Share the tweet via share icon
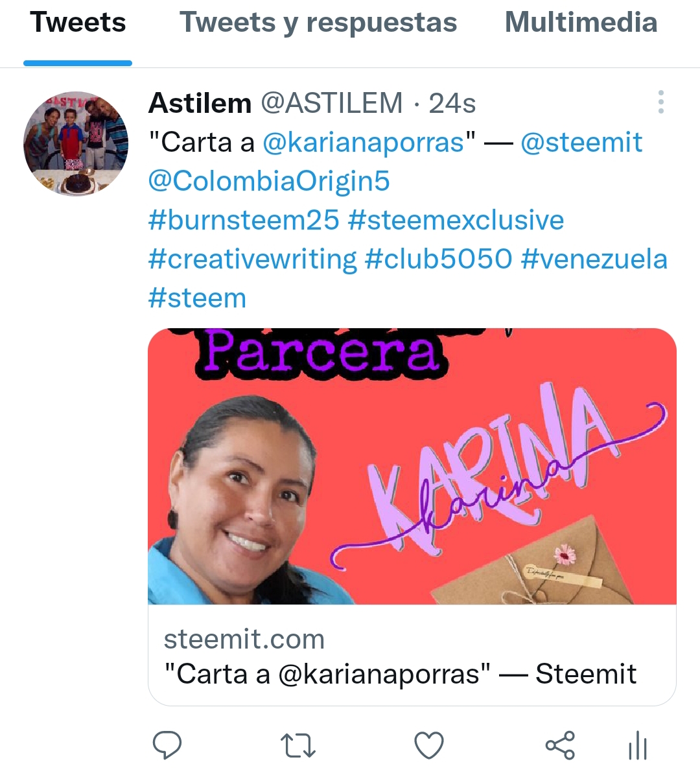This screenshot has width=700, height=777. click(560, 746)
